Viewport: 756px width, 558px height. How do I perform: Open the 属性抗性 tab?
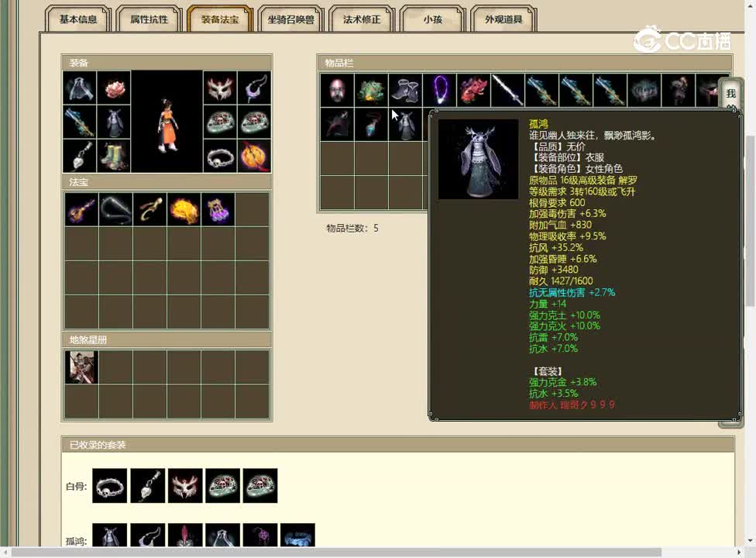[x=150, y=21]
